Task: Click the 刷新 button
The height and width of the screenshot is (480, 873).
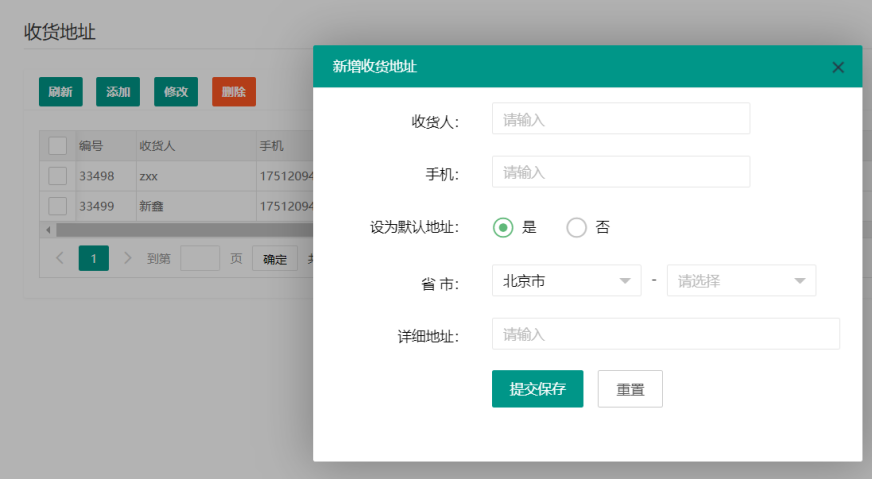Action: 60,92
